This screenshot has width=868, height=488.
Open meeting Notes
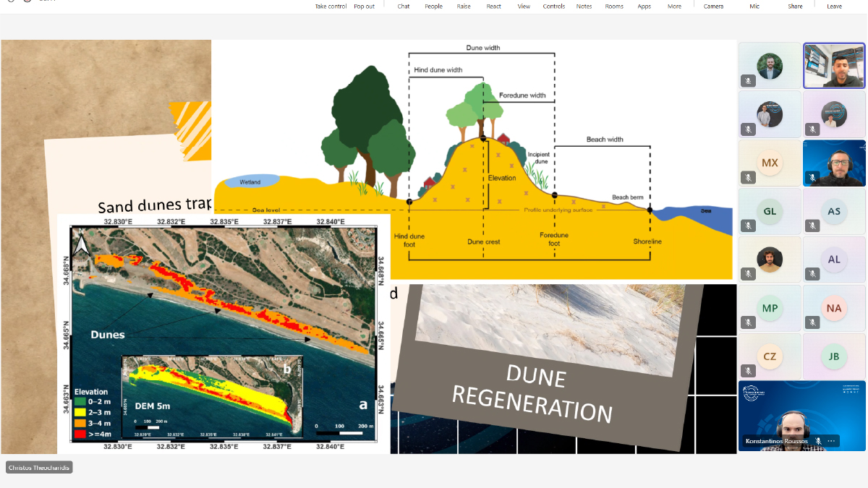coord(584,6)
